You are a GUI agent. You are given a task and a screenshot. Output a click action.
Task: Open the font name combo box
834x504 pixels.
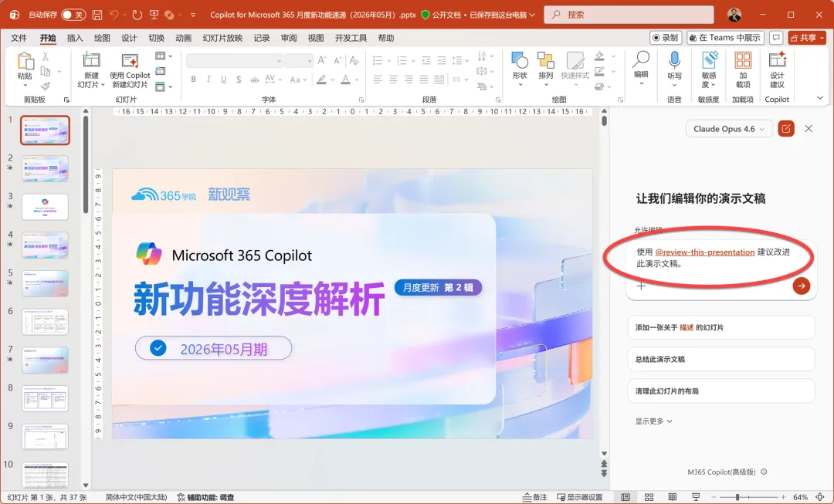(234, 61)
